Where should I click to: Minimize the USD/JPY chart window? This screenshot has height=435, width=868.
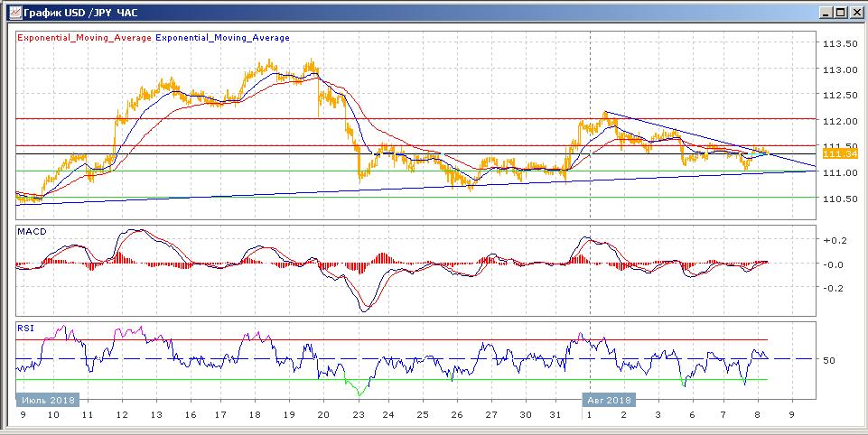tap(826, 12)
